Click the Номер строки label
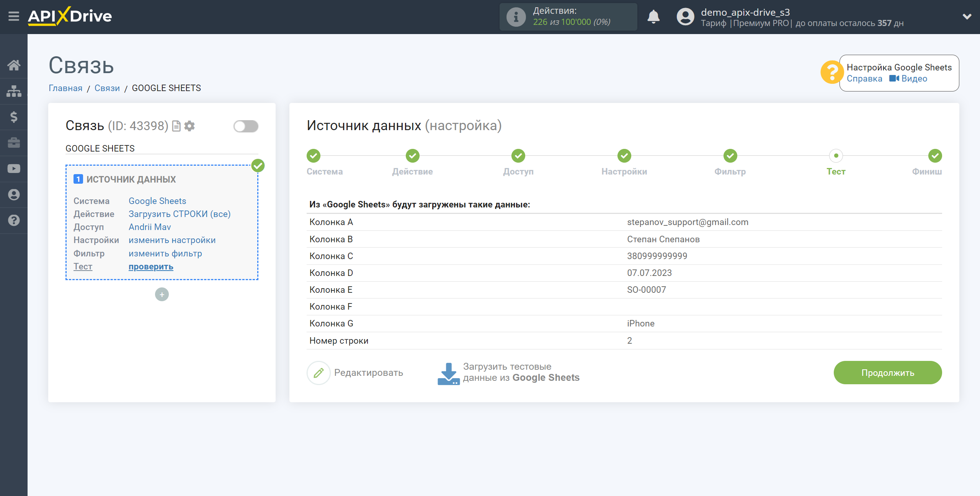 click(339, 341)
